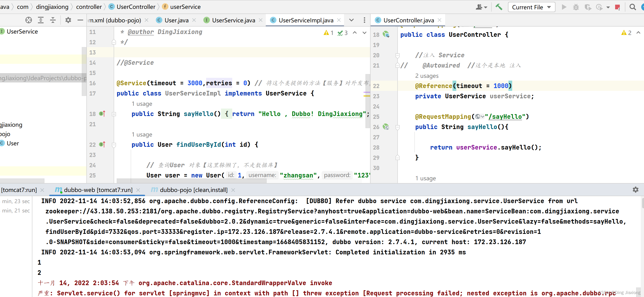Click userService field in the breadcrumb
The height and width of the screenshot is (297, 644).
pos(181,7)
